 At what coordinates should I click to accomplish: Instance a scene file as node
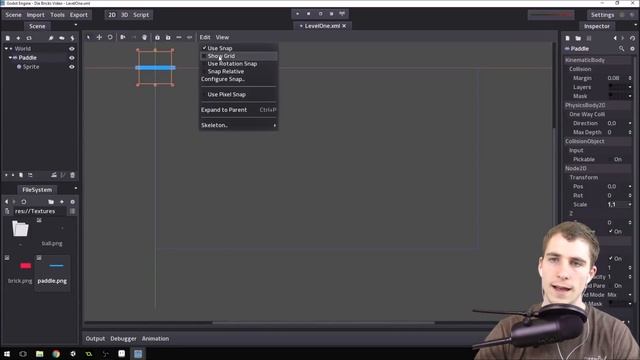tap(29, 38)
